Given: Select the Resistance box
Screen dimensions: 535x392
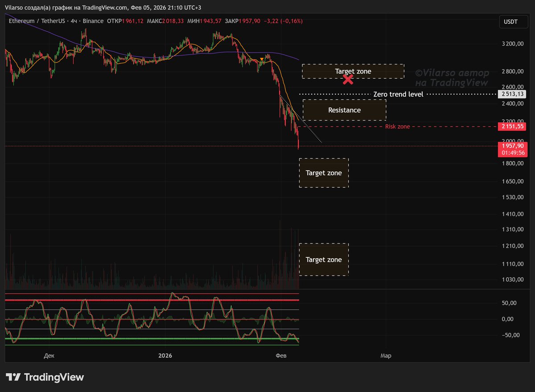Looking at the screenshot, I should tap(344, 110).
